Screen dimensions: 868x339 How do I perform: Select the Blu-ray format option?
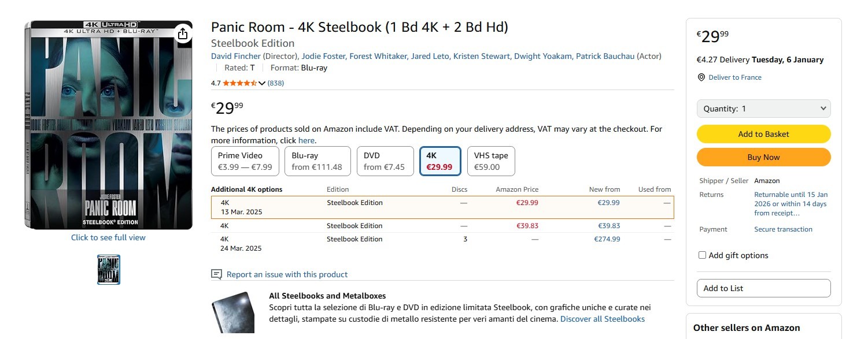coord(317,161)
